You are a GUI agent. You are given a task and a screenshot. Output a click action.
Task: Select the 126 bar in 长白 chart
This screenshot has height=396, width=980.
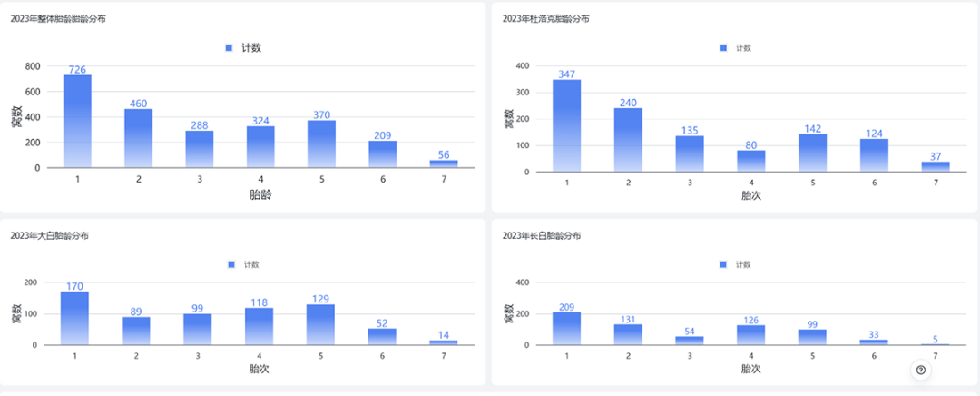(750, 335)
